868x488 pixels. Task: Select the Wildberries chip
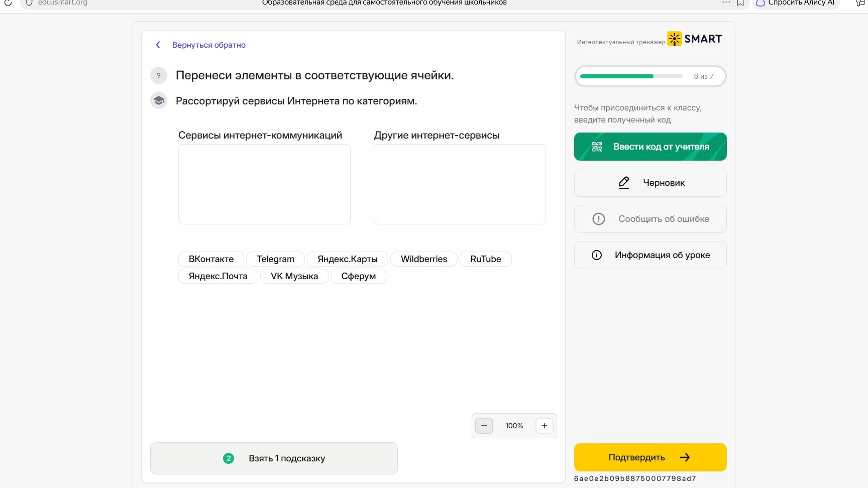pyautogui.click(x=424, y=259)
